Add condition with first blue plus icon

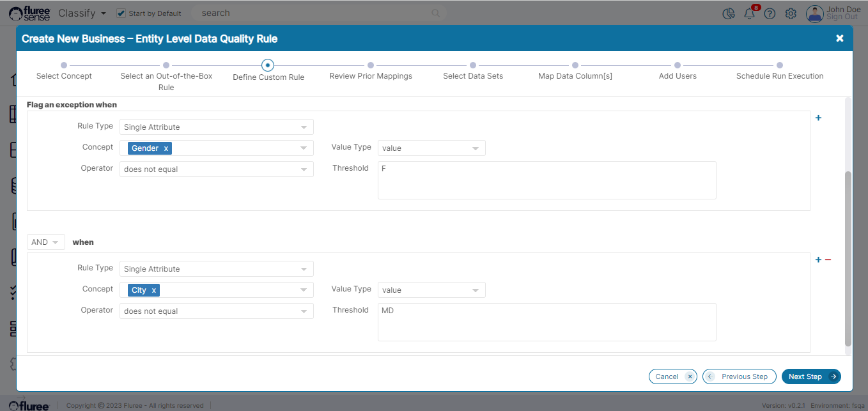(818, 118)
